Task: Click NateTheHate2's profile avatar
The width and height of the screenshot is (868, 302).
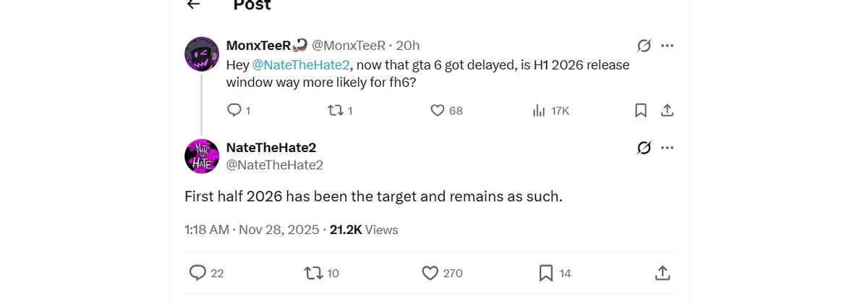Action: click(202, 156)
